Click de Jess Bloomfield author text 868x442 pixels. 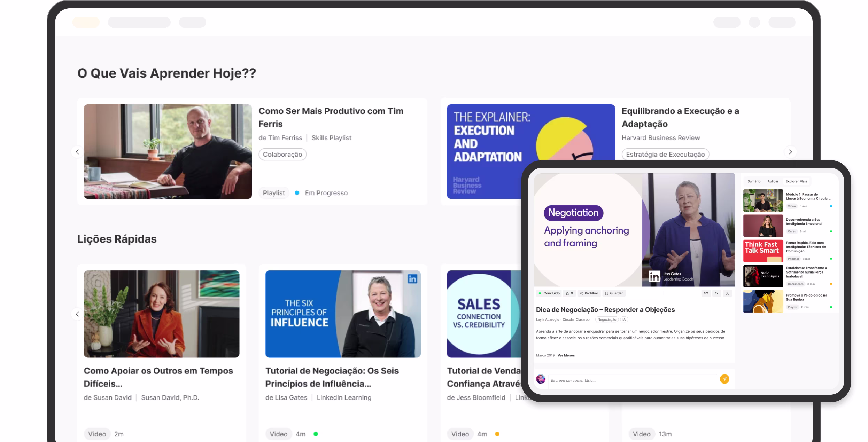(476, 397)
